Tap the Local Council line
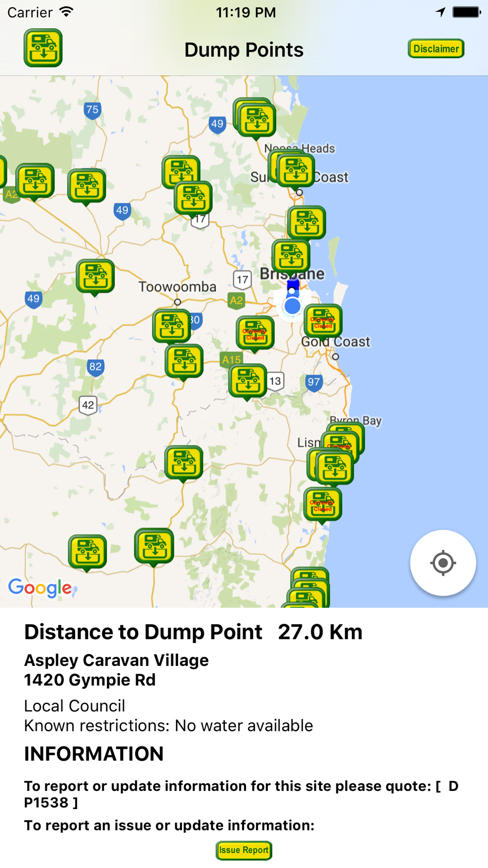This screenshot has width=488, height=868. click(75, 706)
